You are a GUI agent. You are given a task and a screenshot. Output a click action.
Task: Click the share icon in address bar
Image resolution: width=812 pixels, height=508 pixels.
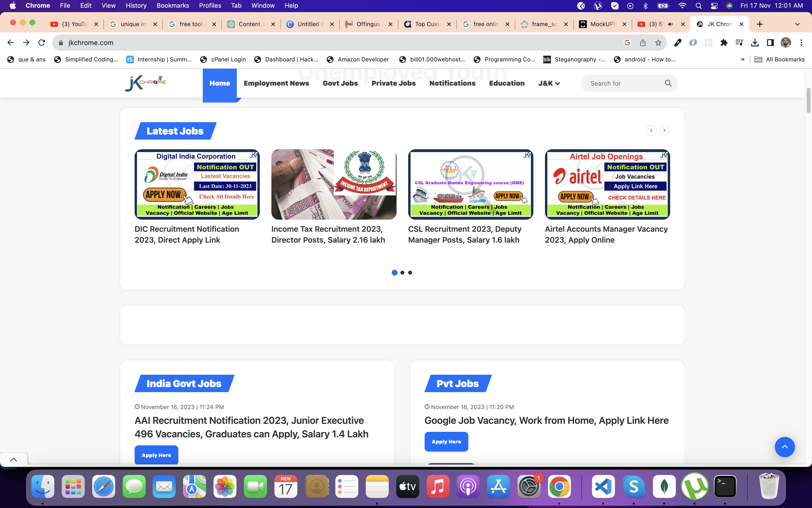643,43
